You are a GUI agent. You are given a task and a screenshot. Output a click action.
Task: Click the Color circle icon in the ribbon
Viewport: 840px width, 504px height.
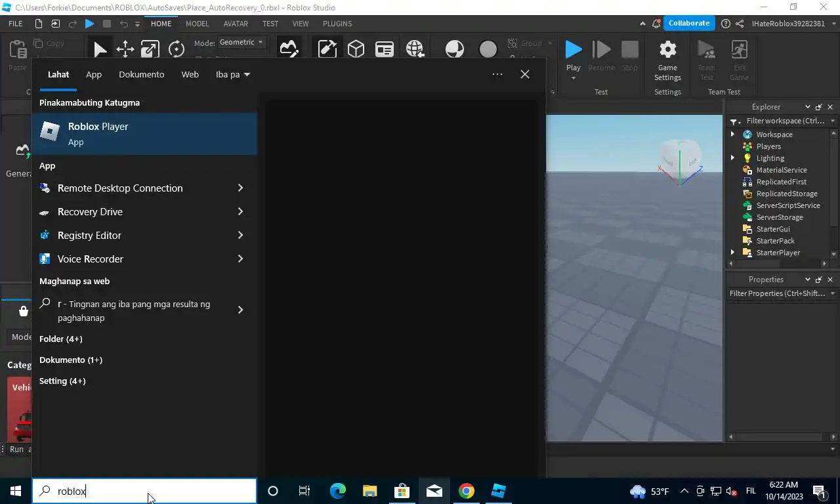(488, 49)
